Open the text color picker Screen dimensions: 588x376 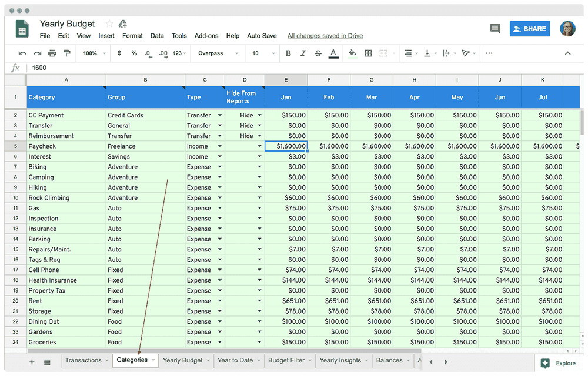pyautogui.click(x=332, y=53)
